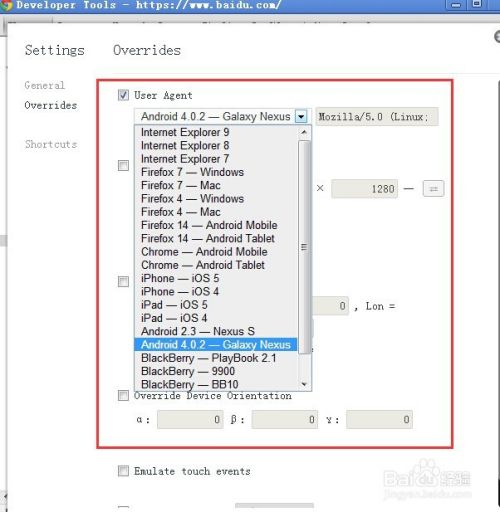
Task: Pick Firefox 4 — Mac
Action: tap(216, 212)
